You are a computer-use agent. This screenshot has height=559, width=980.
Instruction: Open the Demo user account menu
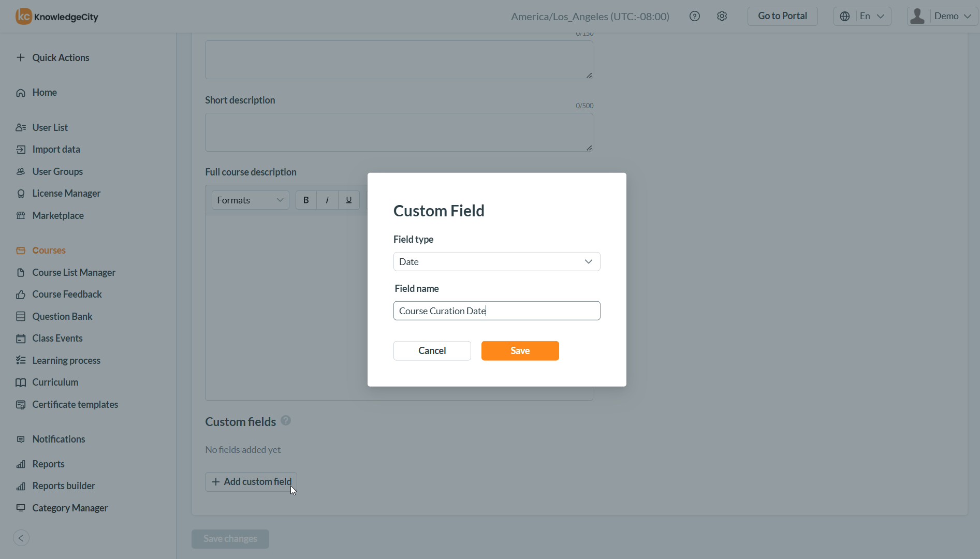[942, 16]
